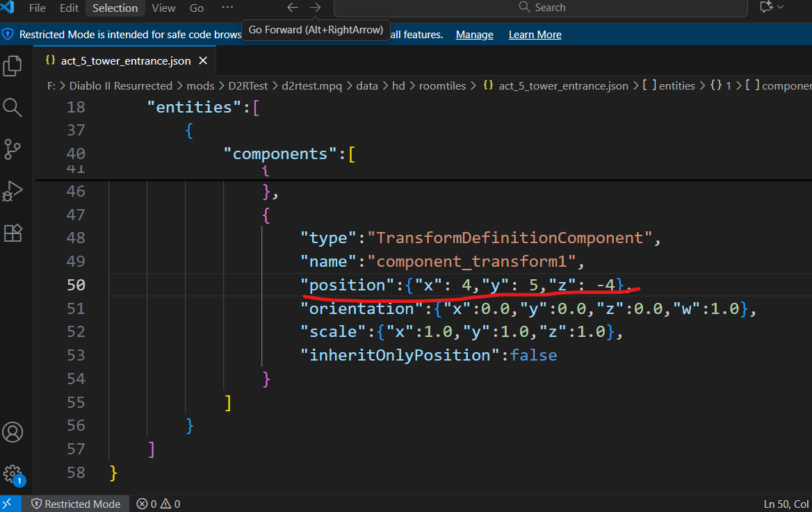Viewport: 812px width, 512px height.
Task: Click the Search command center box
Action: (x=541, y=8)
